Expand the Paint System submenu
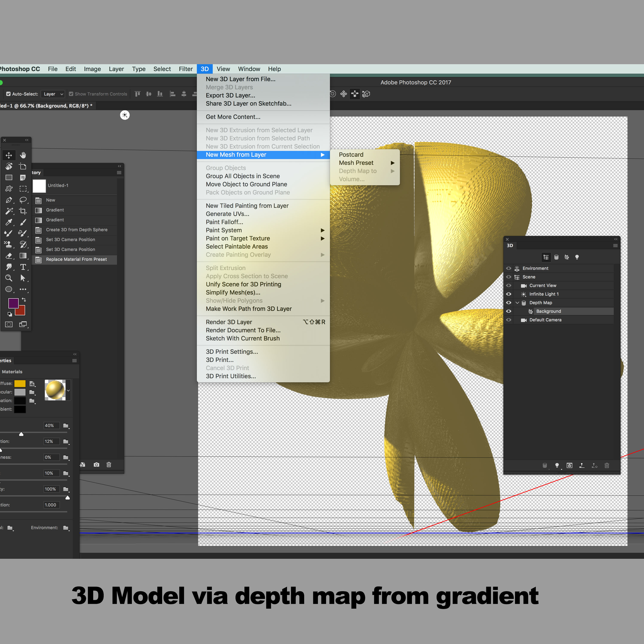 (263, 230)
